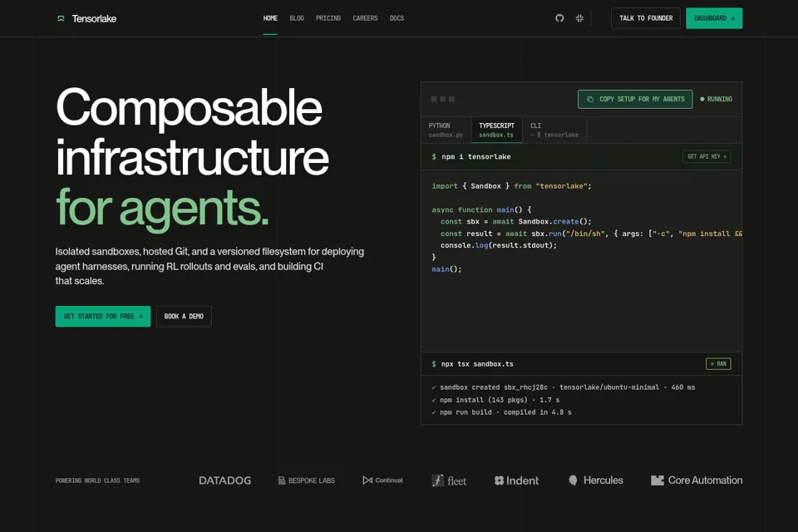This screenshot has height=532, width=798.
Task: Click the 'async function main()' code line
Action: click(x=481, y=209)
